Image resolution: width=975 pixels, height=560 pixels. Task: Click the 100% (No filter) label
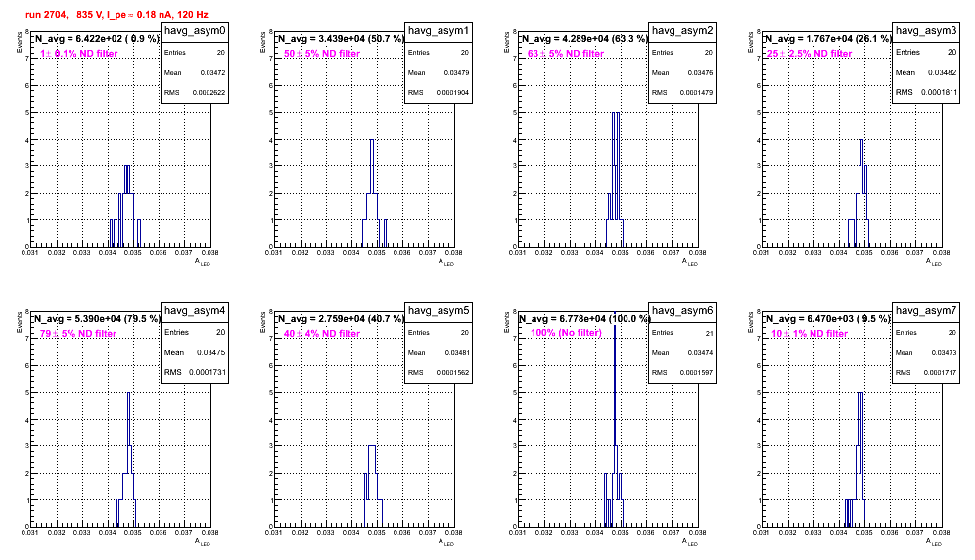point(567,333)
